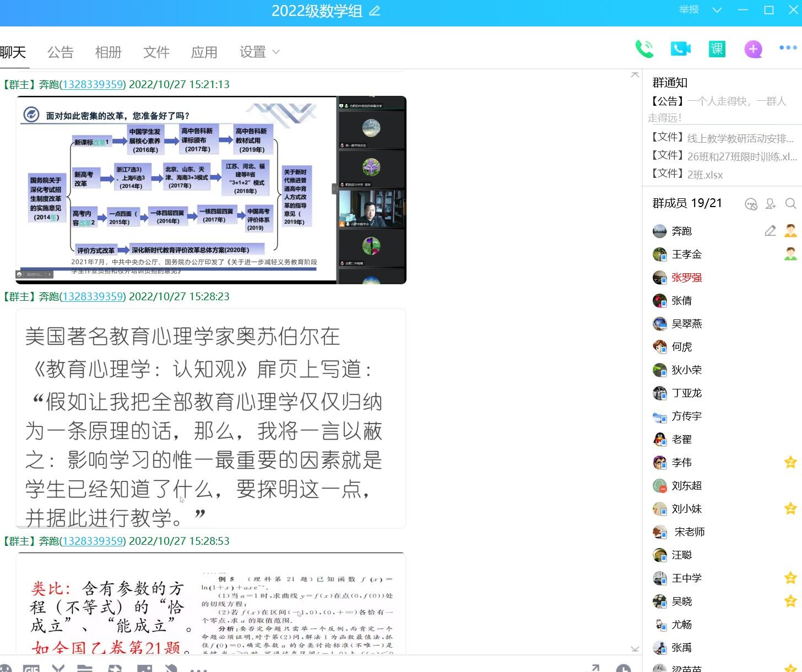Click the purple plus chat bubble icon
This screenshot has height=672, width=802.
point(753,49)
